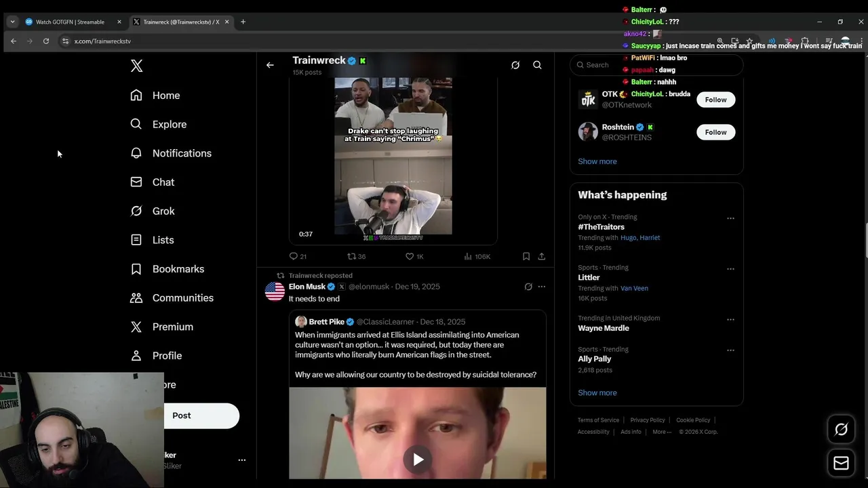Switch to Watch GOTGFN Streamable tab
Image resolution: width=868 pixels, height=488 pixels.
tap(70, 22)
